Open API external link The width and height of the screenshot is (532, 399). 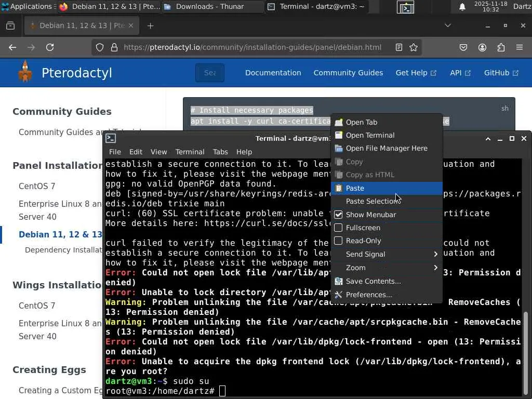[460, 73]
